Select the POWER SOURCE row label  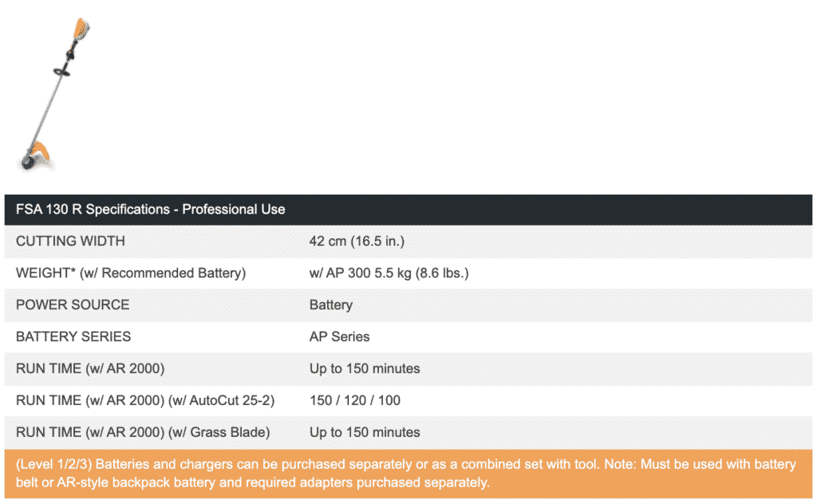[x=73, y=305]
